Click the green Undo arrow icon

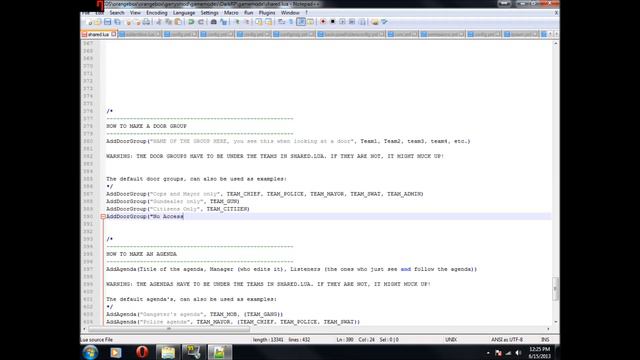191,22
